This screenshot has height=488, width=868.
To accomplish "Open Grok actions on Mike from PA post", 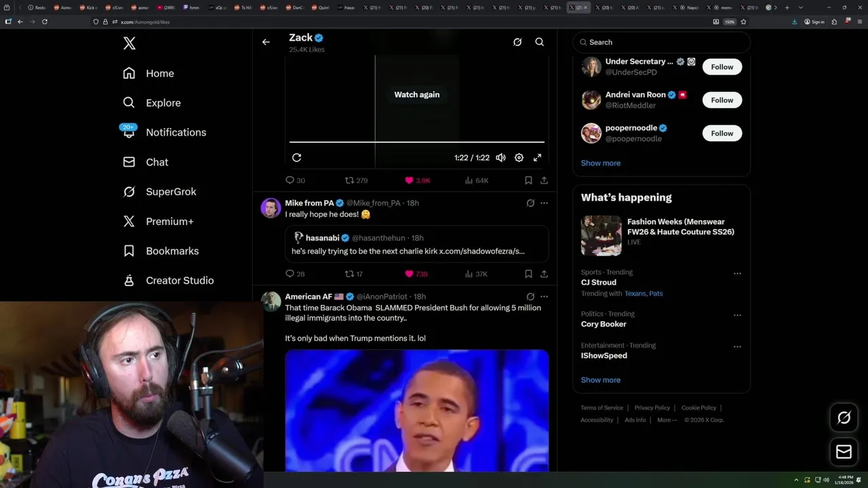I will pos(530,203).
